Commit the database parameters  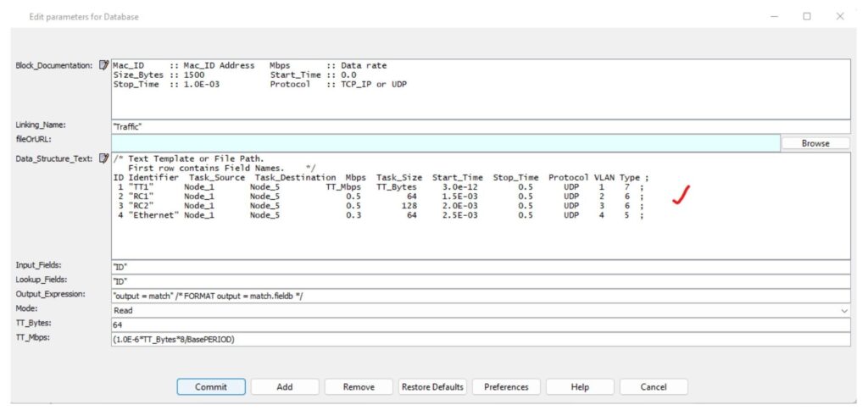coord(211,386)
